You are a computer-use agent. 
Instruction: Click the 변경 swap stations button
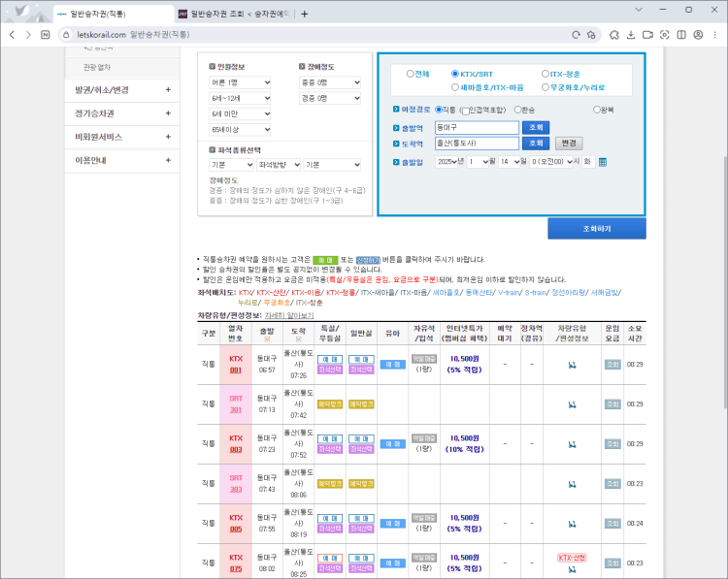coord(569,144)
